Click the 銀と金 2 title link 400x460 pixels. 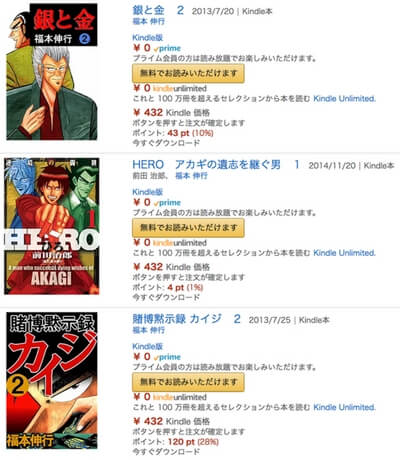pyautogui.click(x=158, y=10)
